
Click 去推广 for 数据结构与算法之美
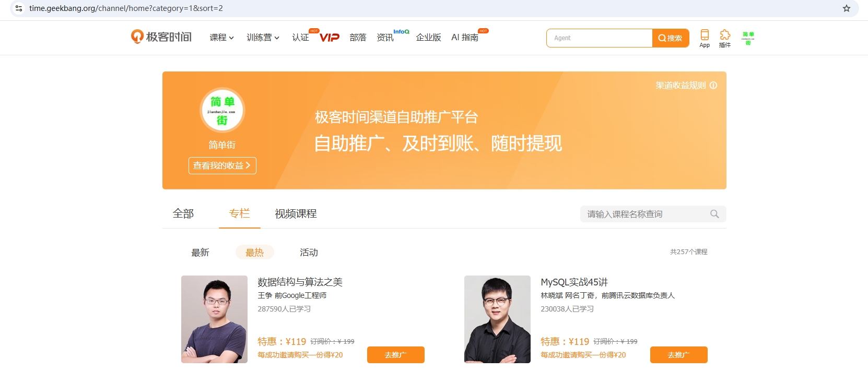point(396,355)
